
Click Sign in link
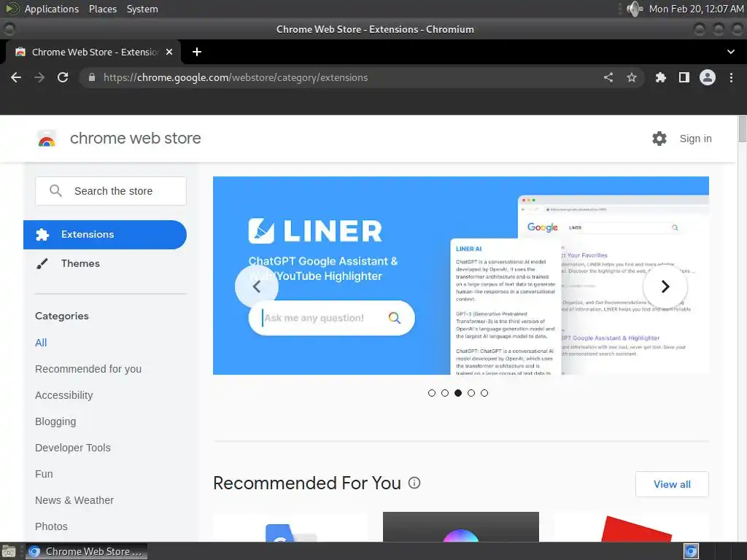tap(695, 139)
